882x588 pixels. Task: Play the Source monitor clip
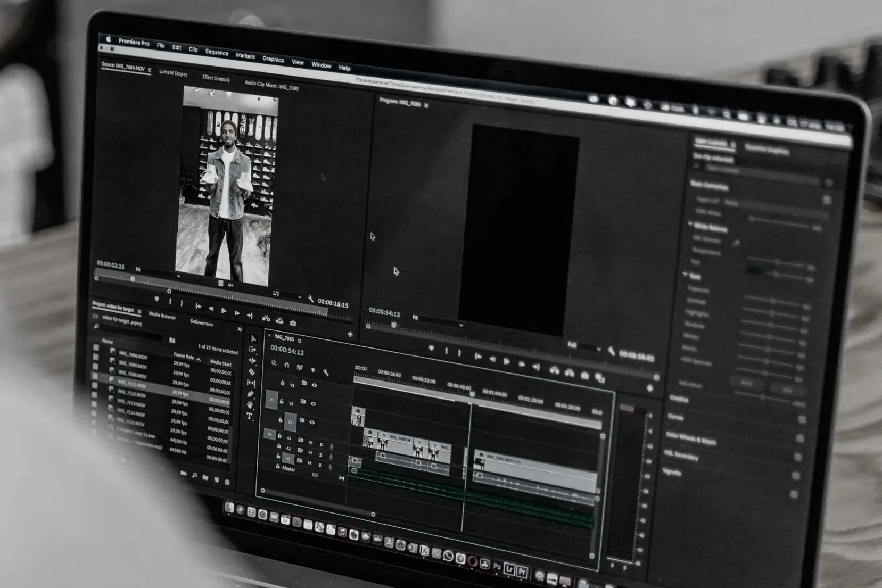(x=224, y=310)
